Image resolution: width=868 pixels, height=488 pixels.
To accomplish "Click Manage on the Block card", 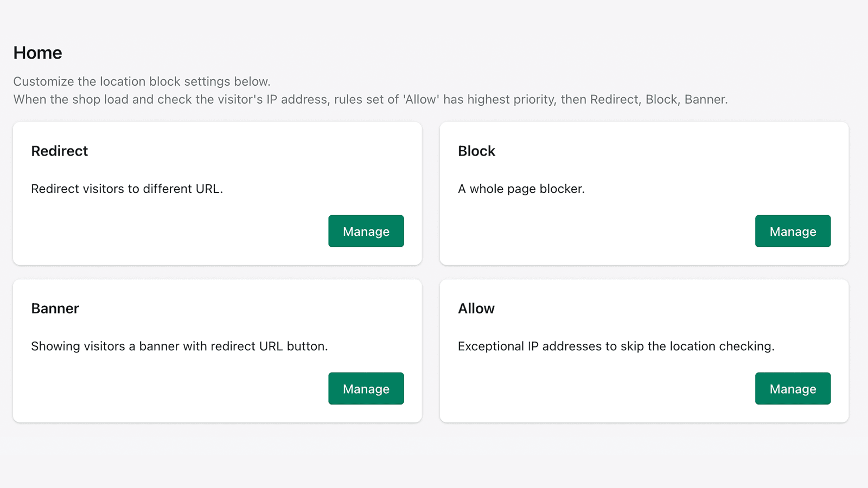I will pyautogui.click(x=793, y=231).
